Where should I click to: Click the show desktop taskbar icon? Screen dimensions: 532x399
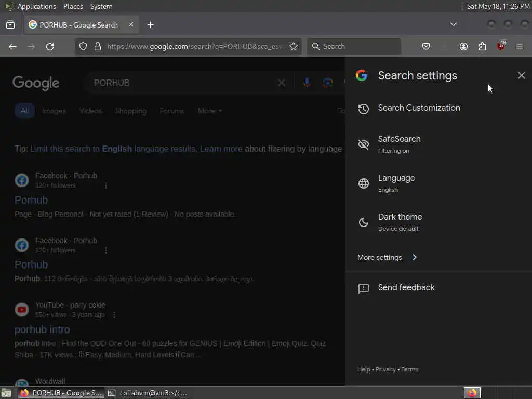pyautogui.click(x=6, y=393)
